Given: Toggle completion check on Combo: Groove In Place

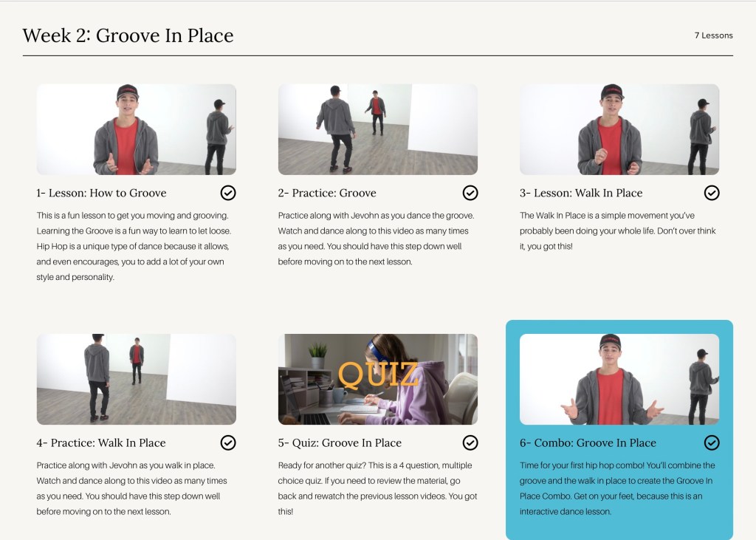Looking at the screenshot, I should click(x=712, y=442).
